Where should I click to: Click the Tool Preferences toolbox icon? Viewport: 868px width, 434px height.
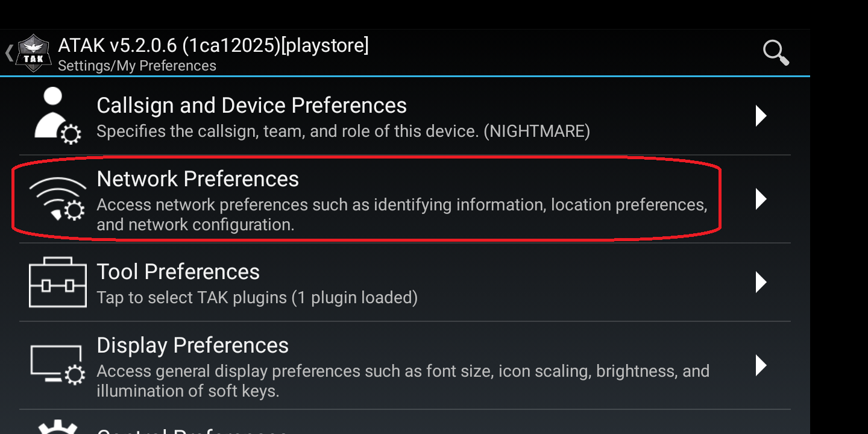click(x=58, y=282)
